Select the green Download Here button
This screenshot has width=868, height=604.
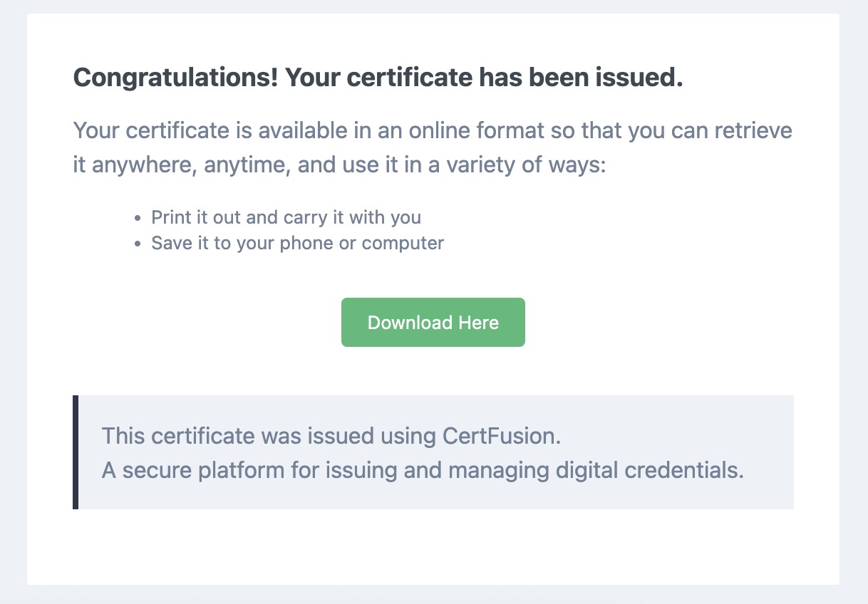(x=433, y=322)
